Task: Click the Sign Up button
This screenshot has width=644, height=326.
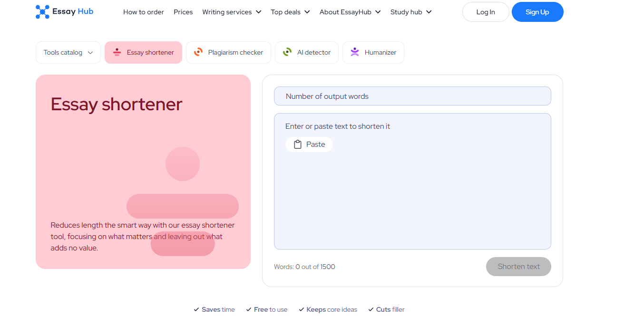Action: click(x=537, y=12)
